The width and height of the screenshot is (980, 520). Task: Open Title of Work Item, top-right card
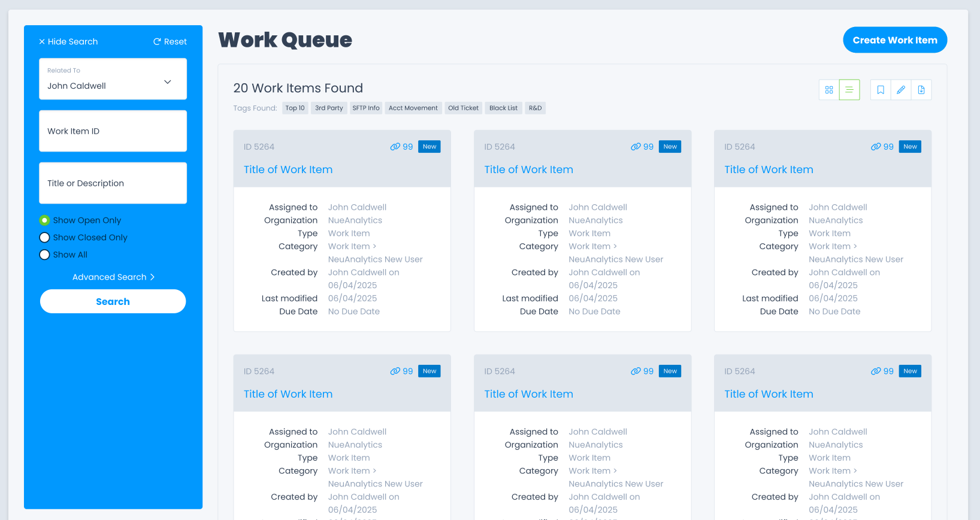769,170
